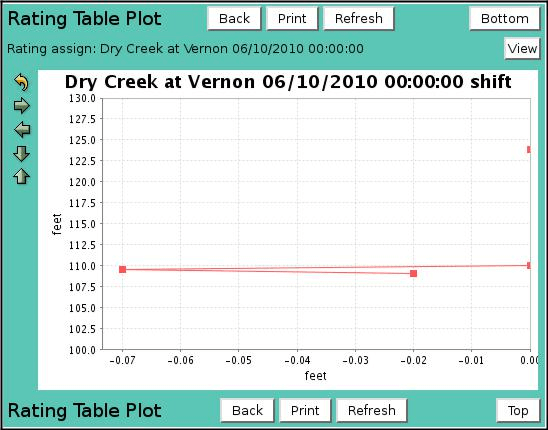Click the top Refresh button

point(359,19)
